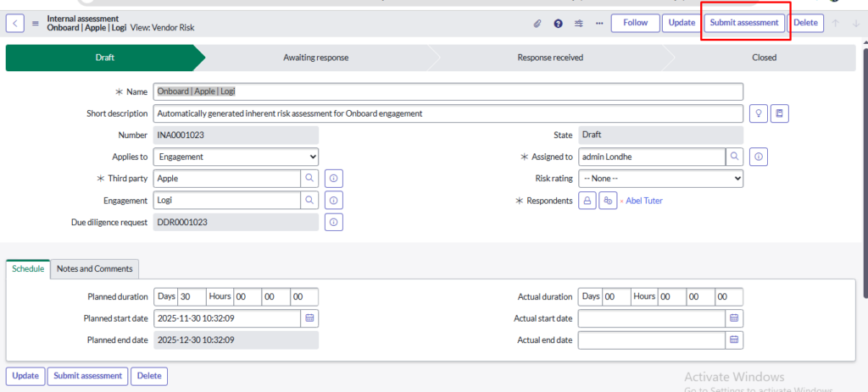Click the back arrow button

(15, 24)
